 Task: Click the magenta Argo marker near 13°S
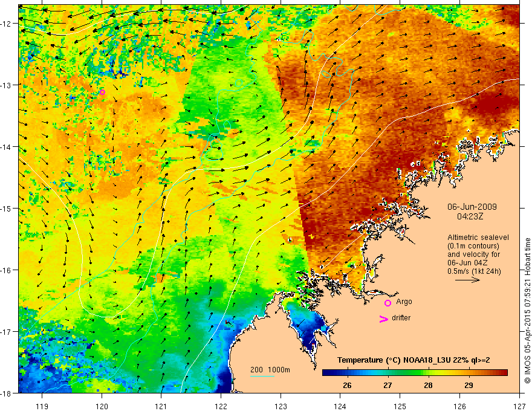[102, 92]
